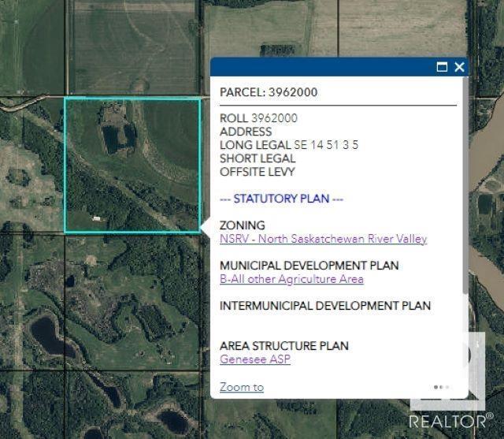The image size is (504, 439).
Task: Open the three-dot more options menu
Action: (442, 387)
